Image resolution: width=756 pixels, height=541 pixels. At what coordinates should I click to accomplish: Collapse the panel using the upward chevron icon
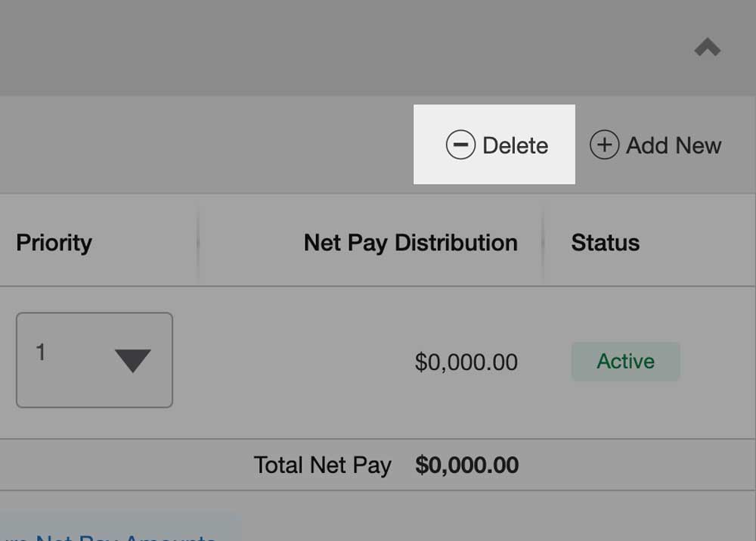(x=708, y=47)
